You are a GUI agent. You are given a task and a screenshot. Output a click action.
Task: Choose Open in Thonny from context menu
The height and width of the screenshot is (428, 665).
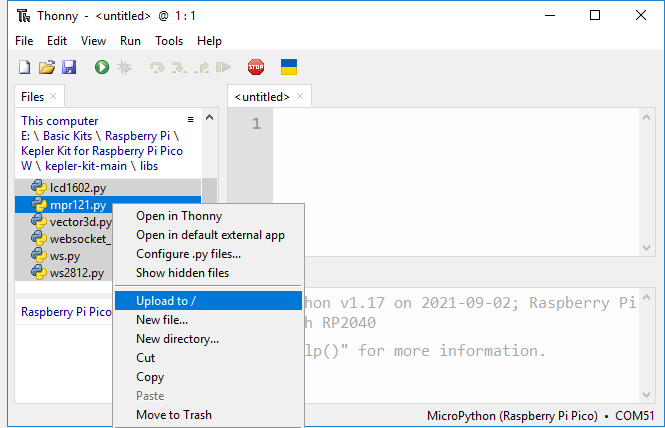pyautogui.click(x=208, y=216)
